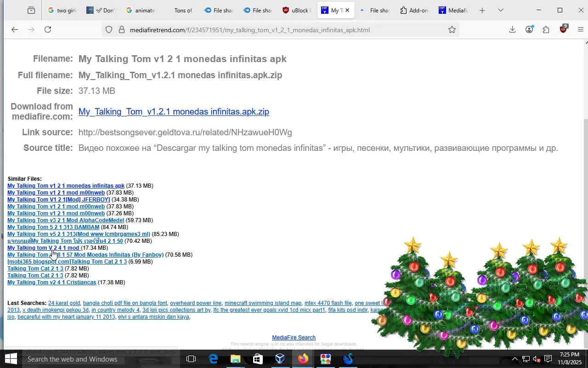This screenshot has height=368, width=588.
Task: Open the 'fifa kits psd indir' search link
Action: [x=348, y=310]
